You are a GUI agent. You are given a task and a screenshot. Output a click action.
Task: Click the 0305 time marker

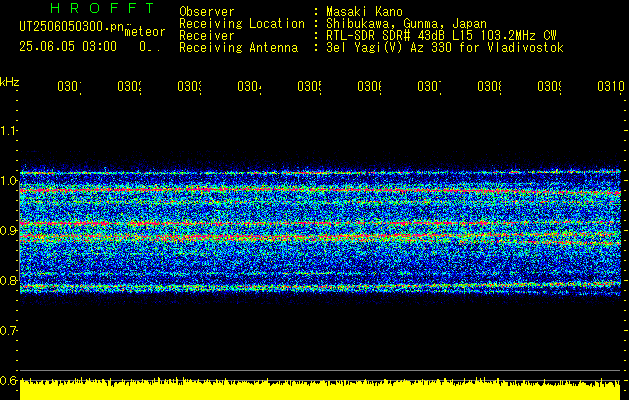coord(309,86)
